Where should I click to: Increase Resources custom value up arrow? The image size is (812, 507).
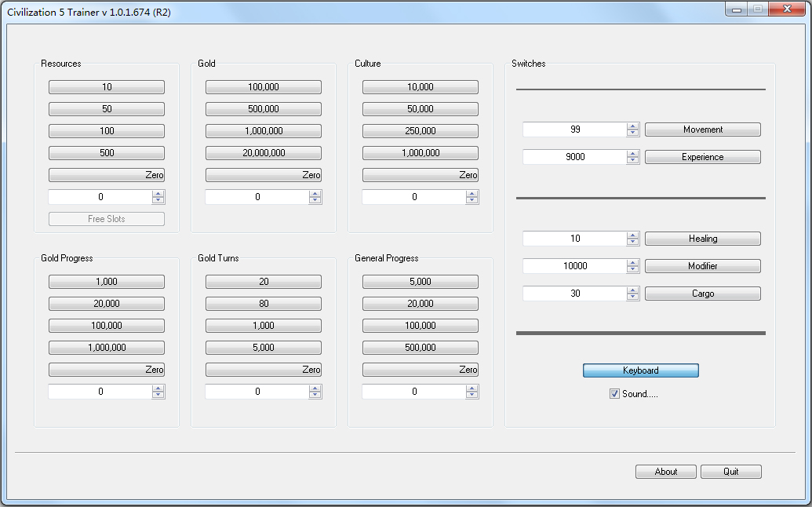pos(158,194)
